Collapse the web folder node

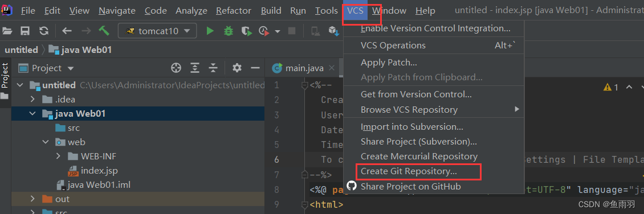pos(45,142)
